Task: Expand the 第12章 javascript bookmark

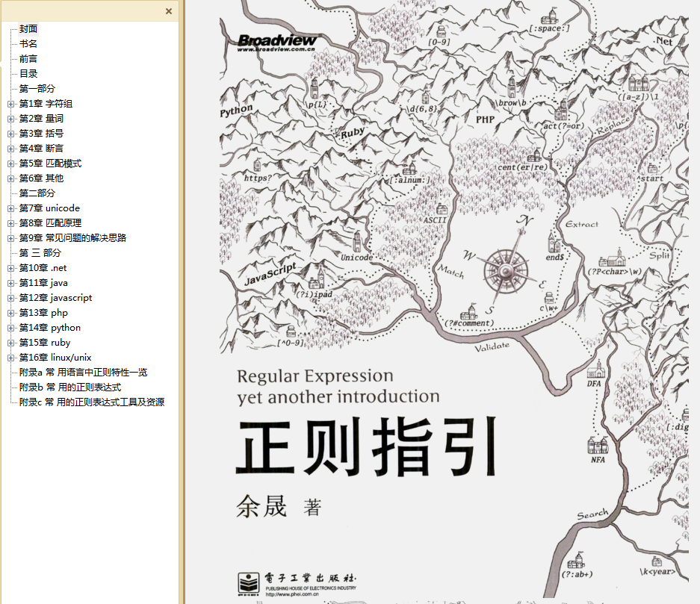Action: (x=10, y=298)
